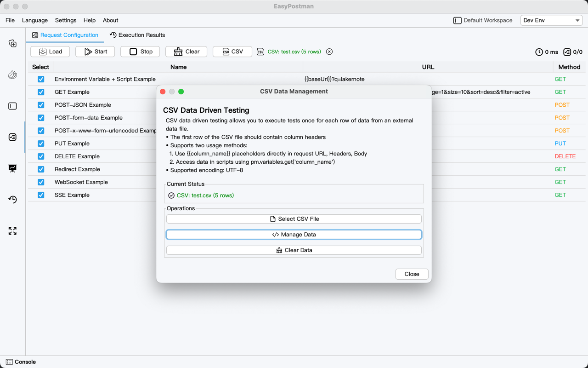The height and width of the screenshot is (368, 588).
Task: Select the WebSocket Example row name
Action: (x=81, y=182)
